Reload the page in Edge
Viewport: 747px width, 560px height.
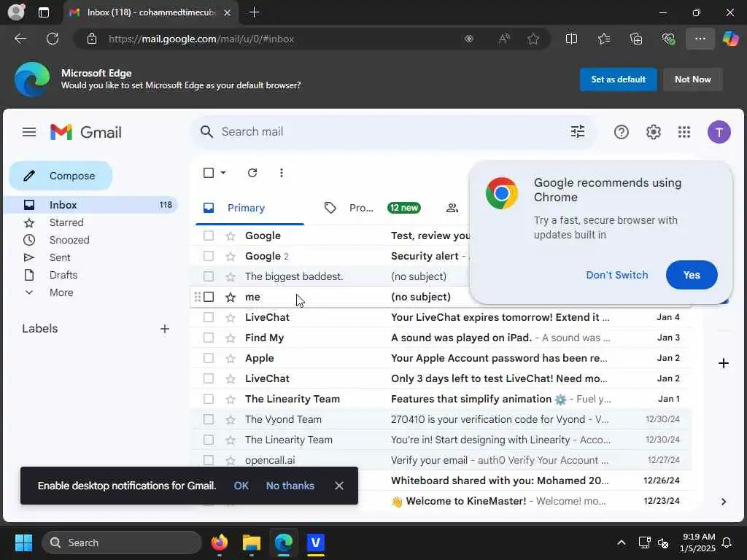[53, 39]
